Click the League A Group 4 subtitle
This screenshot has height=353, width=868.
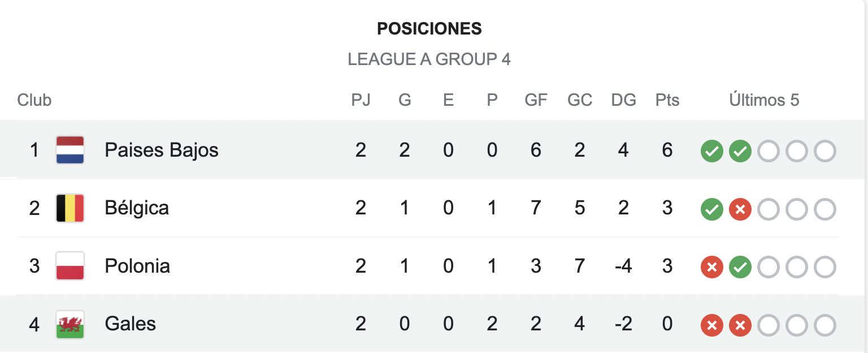coord(429,59)
